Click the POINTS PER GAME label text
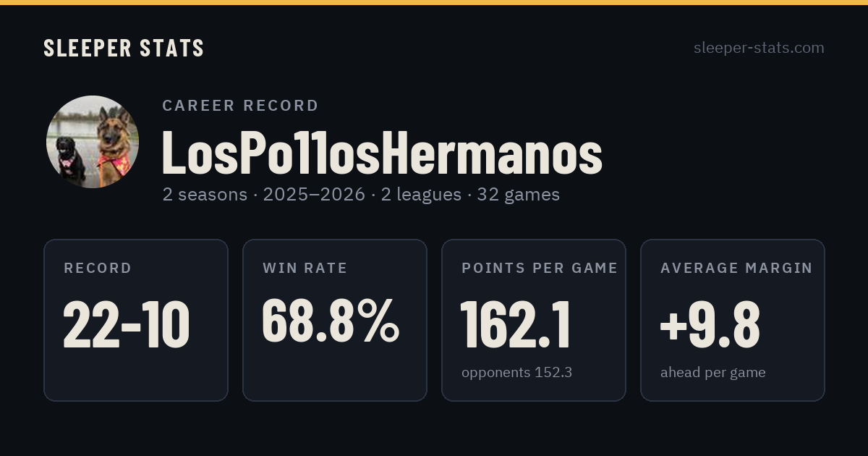The image size is (868, 456). tap(540, 268)
